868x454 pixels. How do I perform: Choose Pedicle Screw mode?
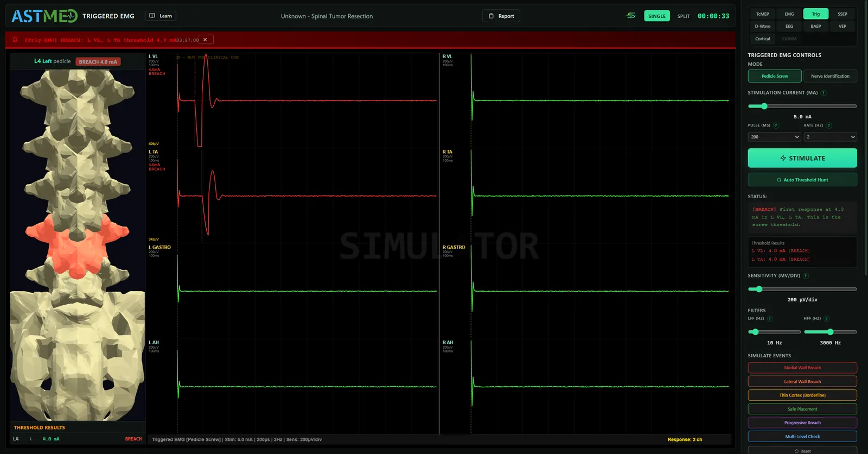775,76
